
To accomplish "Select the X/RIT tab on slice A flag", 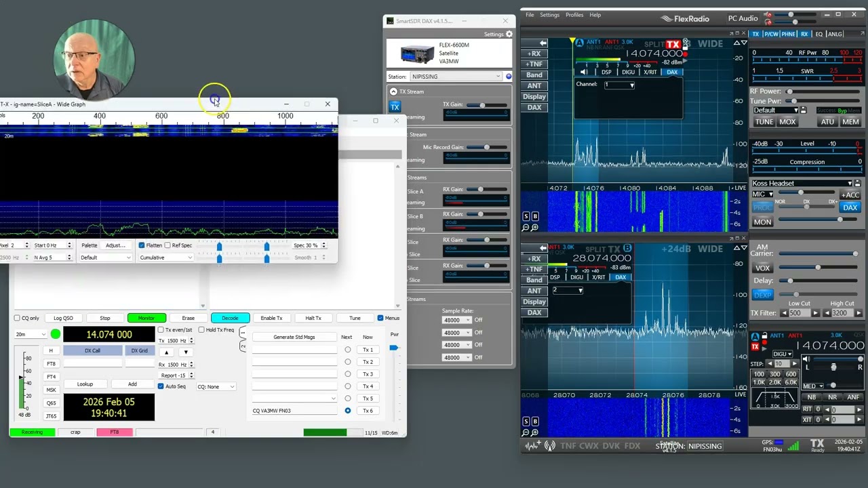I will coord(650,72).
